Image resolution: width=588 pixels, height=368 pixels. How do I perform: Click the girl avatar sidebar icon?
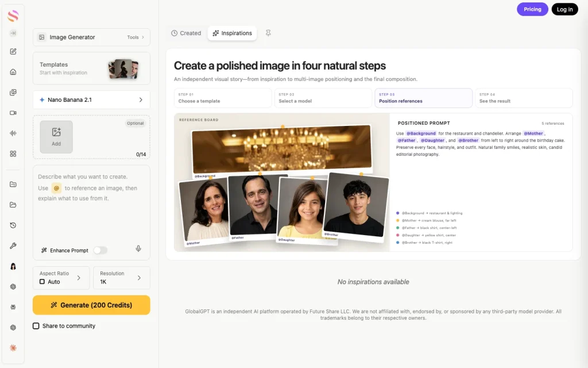(x=13, y=266)
